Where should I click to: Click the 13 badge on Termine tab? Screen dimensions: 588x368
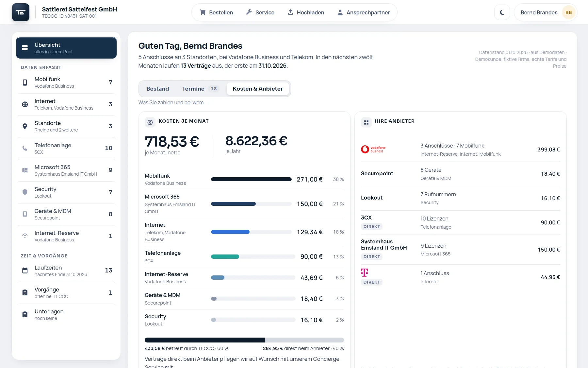214,89
